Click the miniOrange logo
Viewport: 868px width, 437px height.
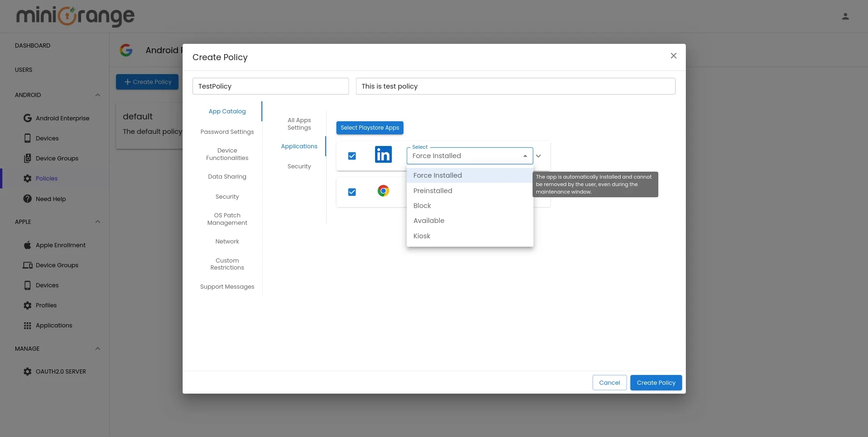[x=75, y=16]
